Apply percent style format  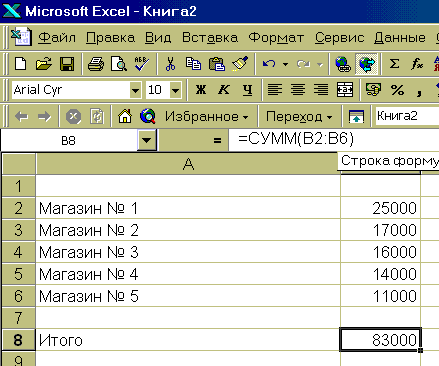pyautogui.click(x=397, y=90)
